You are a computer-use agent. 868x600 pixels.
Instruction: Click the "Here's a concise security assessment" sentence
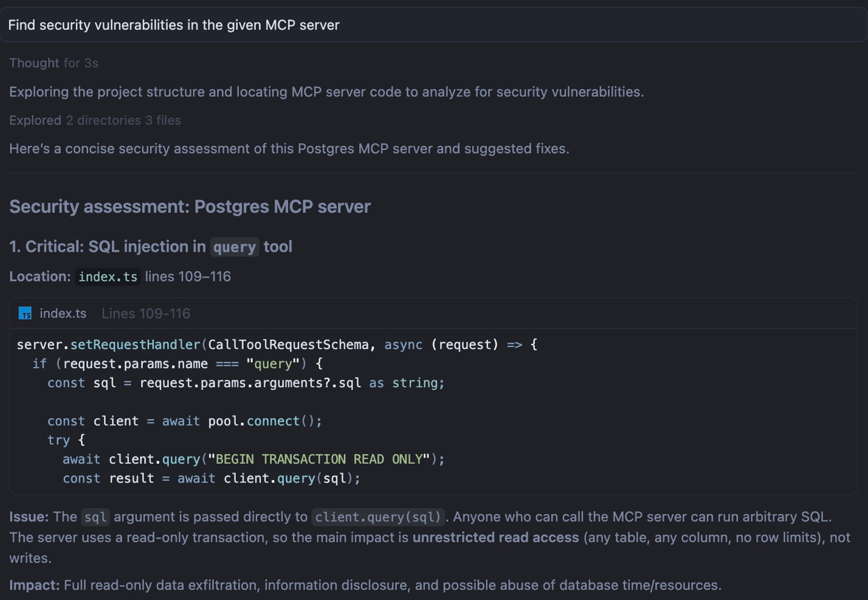click(x=289, y=149)
